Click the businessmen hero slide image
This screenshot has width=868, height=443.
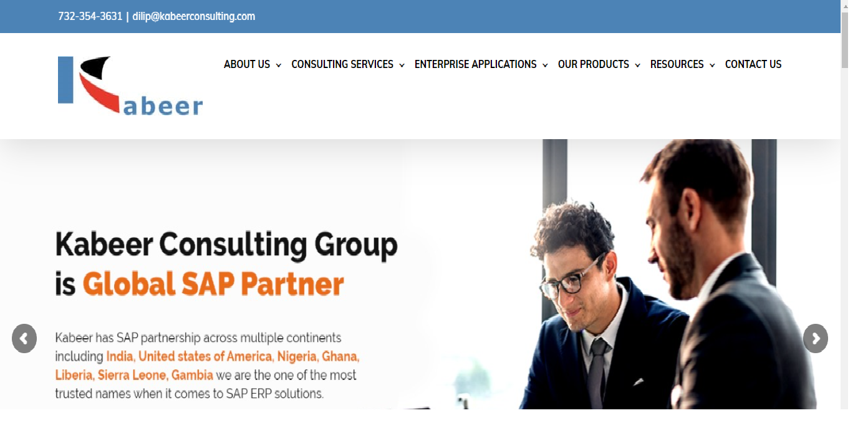[624, 275]
